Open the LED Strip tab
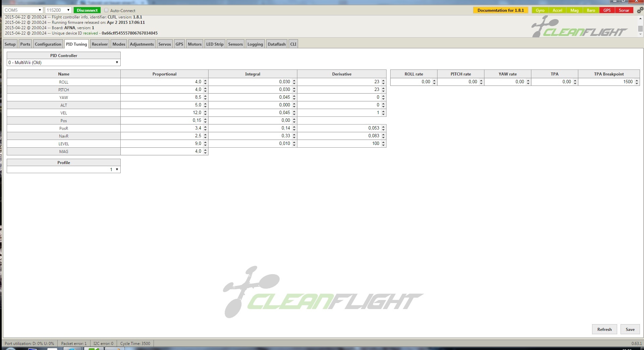The image size is (644, 350). [215, 44]
